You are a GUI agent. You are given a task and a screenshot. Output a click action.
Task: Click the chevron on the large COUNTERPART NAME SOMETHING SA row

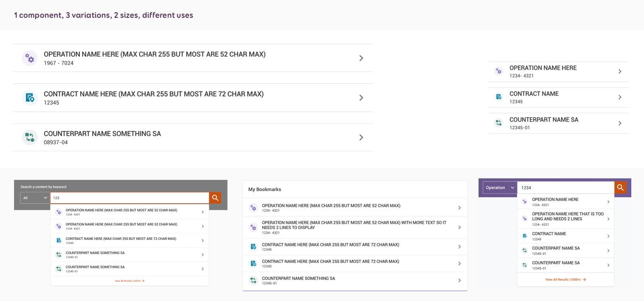pos(361,138)
